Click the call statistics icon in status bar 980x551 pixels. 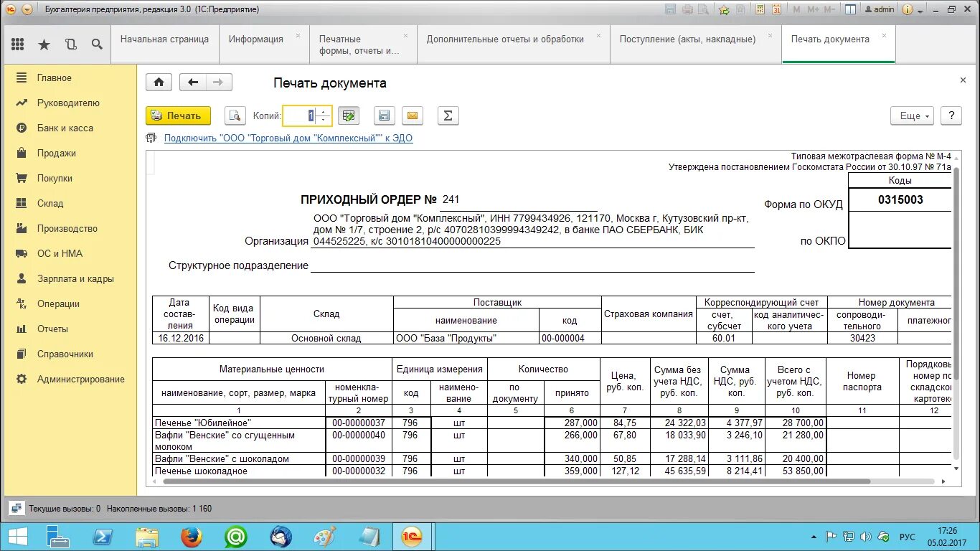(16, 508)
